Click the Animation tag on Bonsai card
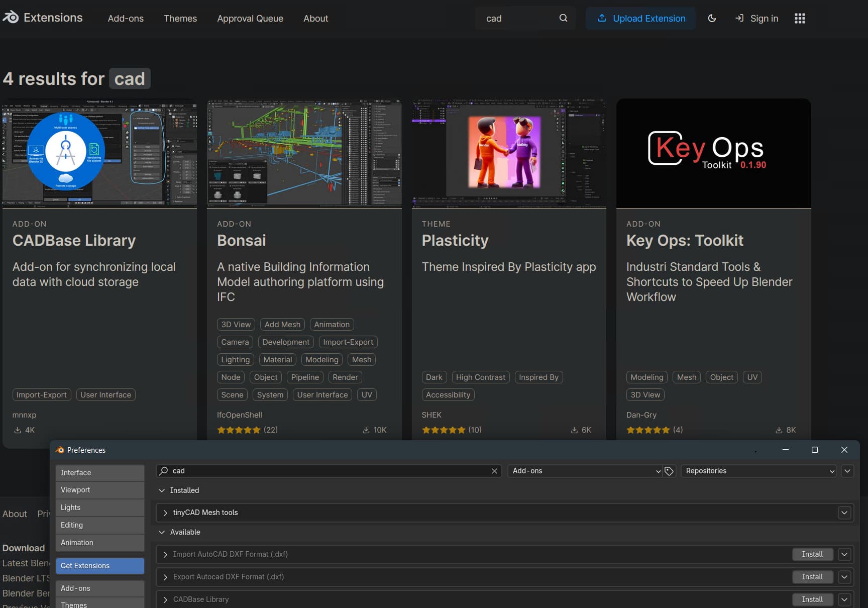This screenshot has height=608, width=868. [x=332, y=325]
